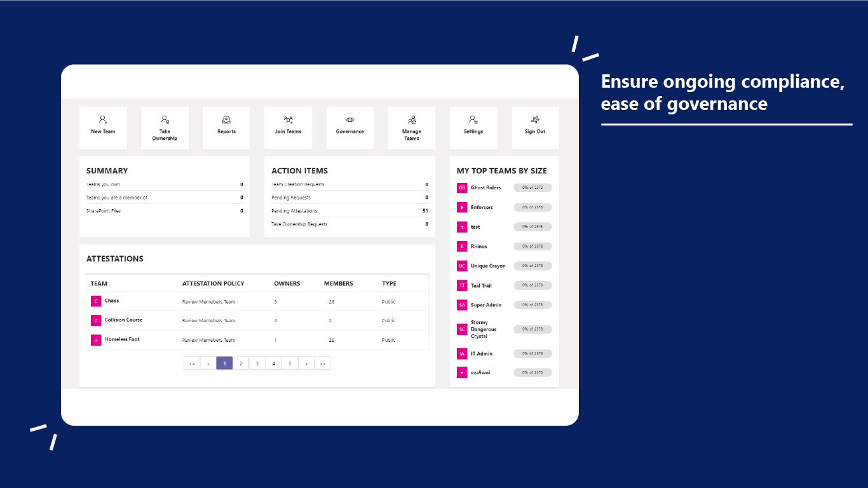The width and height of the screenshot is (868, 488).
Task: Click the TT badge for Teal Trail
Action: pos(462,285)
